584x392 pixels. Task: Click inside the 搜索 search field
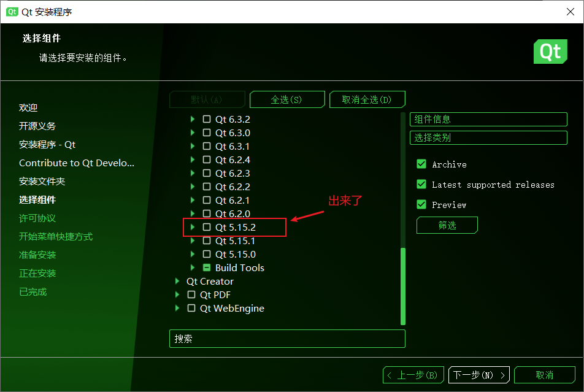pos(287,338)
